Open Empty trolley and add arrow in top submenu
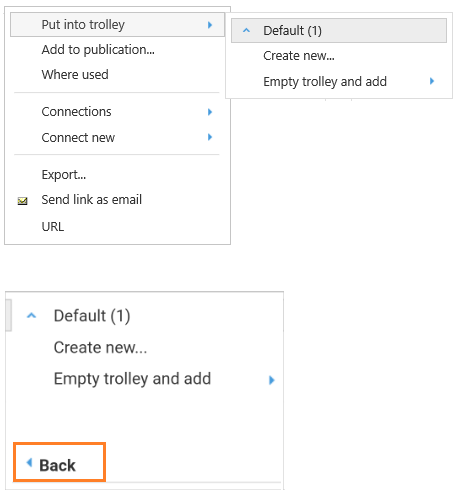Viewport: 456px width, 493px height. (432, 81)
